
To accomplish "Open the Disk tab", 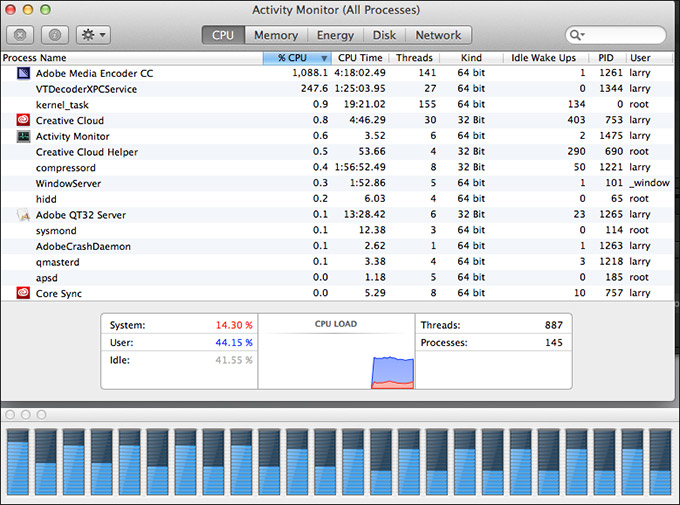I will pyautogui.click(x=384, y=35).
